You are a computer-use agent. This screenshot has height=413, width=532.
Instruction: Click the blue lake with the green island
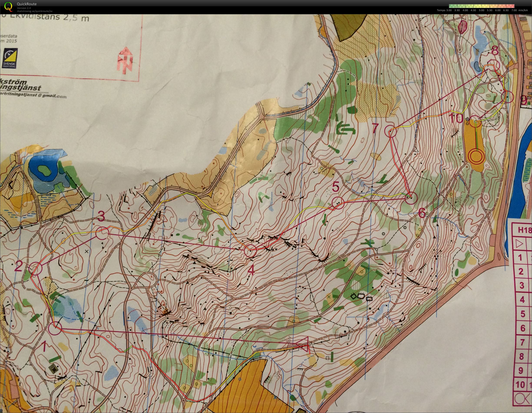pyautogui.click(x=44, y=168)
